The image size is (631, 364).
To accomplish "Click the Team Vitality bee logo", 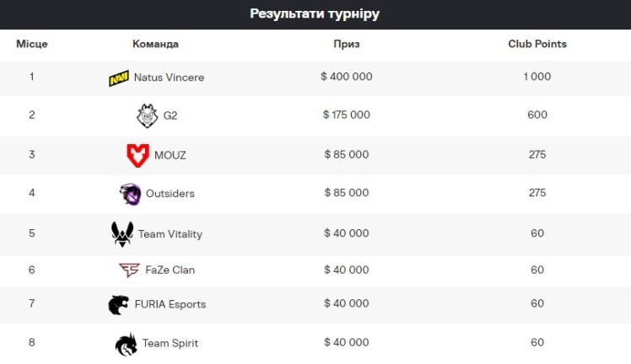I will tap(122, 233).
